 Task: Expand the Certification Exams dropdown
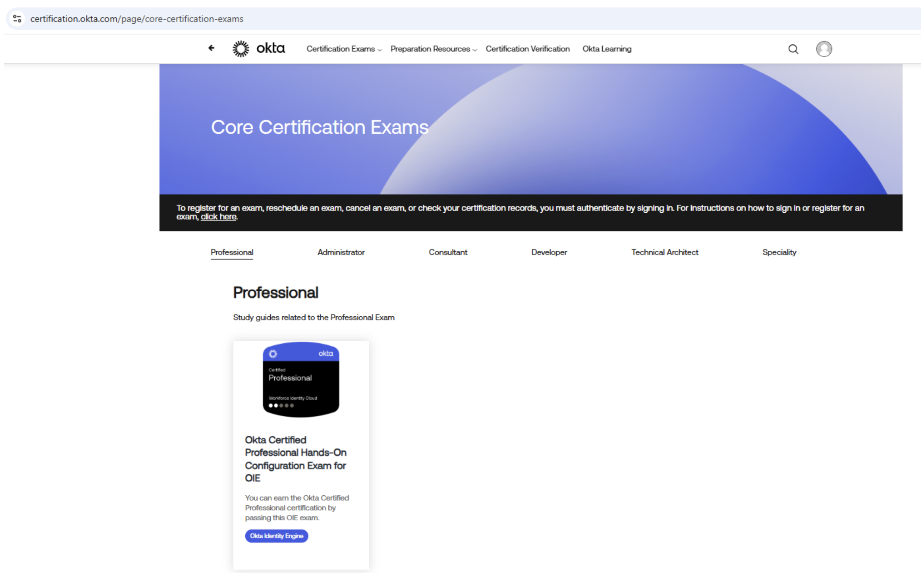(344, 49)
